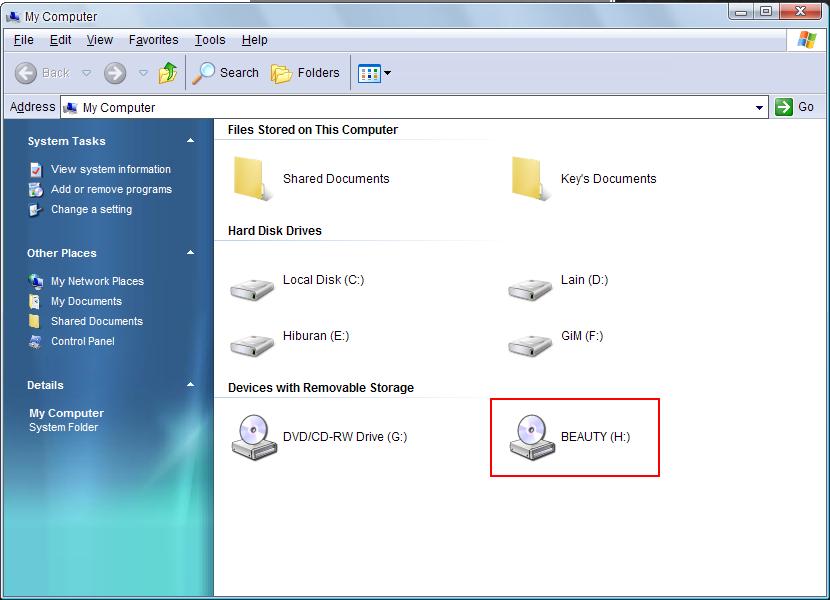Click View system information link

coord(111,169)
